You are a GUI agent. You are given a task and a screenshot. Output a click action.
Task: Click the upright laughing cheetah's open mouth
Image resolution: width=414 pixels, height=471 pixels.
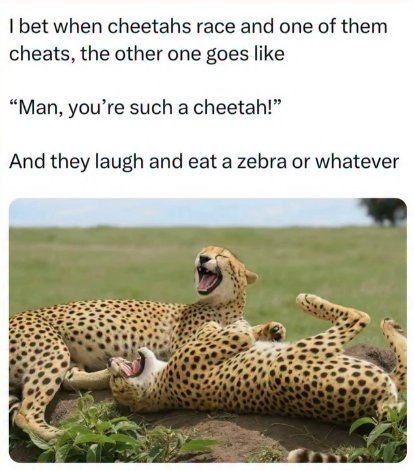pyautogui.click(x=208, y=281)
